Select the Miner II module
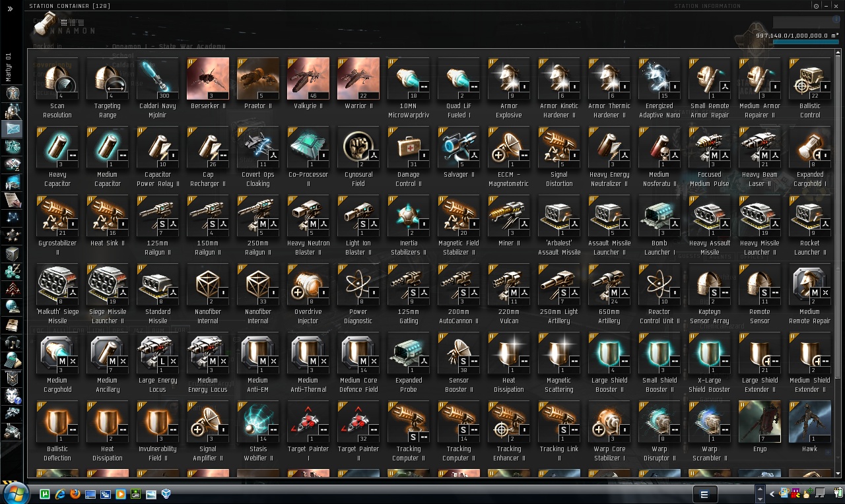The height and width of the screenshot is (504, 845). pos(509,216)
